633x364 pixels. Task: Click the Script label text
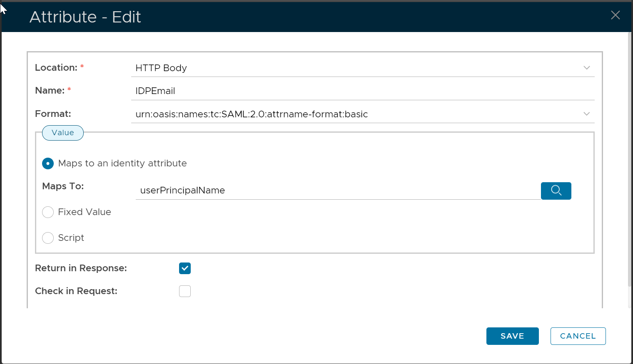click(x=71, y=238)
